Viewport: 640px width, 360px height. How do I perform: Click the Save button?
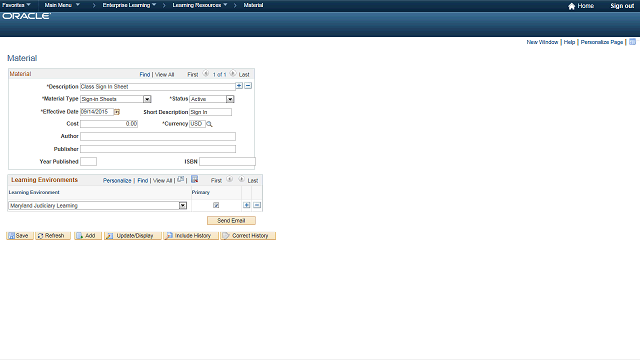coord(20,236)
